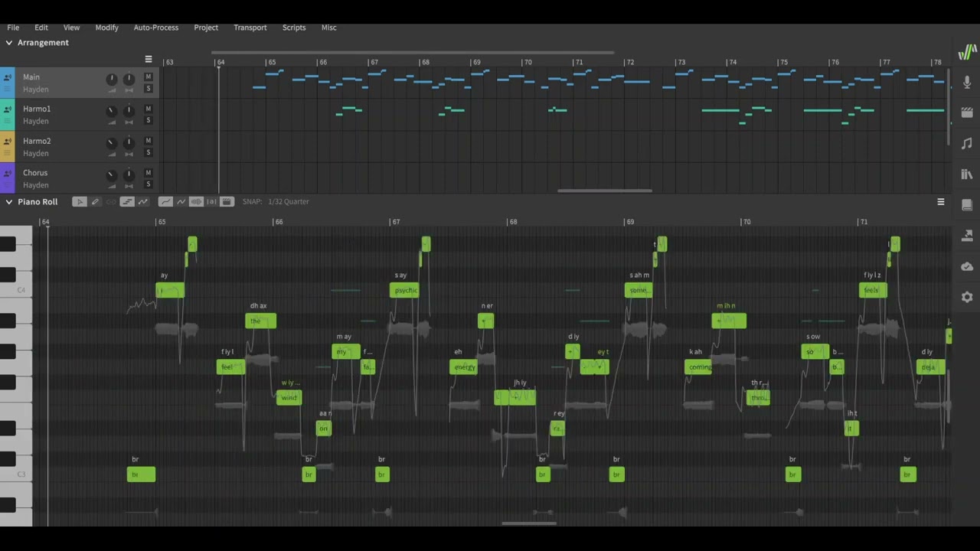Click the Main track pan knob
The image size is (980, 551).
click(129, 79)
